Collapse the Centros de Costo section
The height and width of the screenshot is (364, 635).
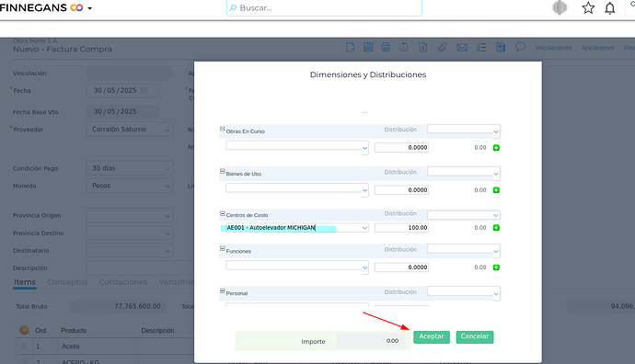(223, 213)
